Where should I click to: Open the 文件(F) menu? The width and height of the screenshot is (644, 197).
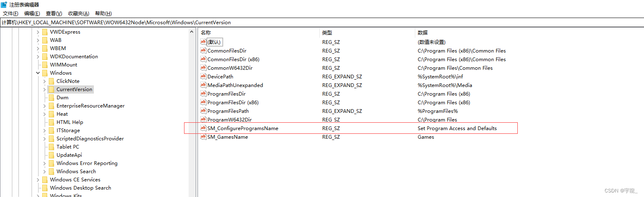pos(10,14)
